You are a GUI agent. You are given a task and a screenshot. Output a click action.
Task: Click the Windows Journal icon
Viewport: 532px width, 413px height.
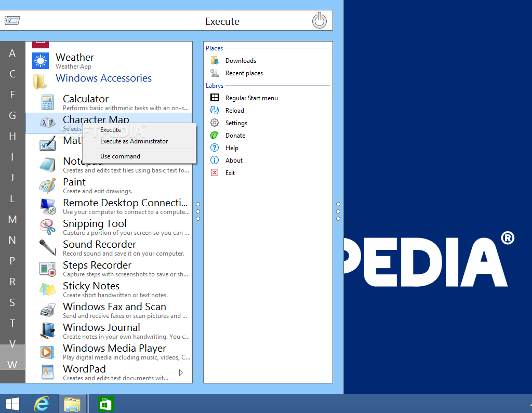(x=47, y=331)
